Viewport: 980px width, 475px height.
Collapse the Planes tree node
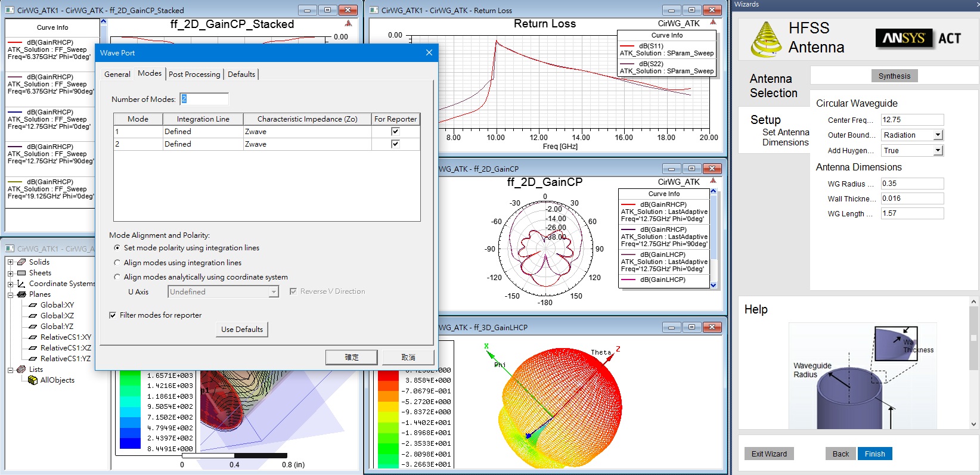pyautogui.click(x=10, y=294)
